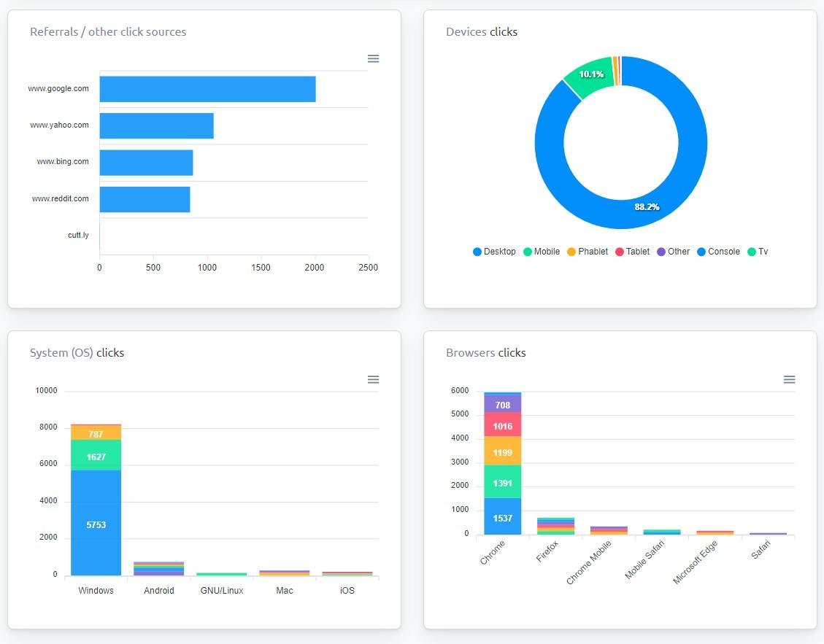Open the System (OS) chart hamburger menu
The height and width of the screenshot is (644, 824).
click(x=373, y=379)
